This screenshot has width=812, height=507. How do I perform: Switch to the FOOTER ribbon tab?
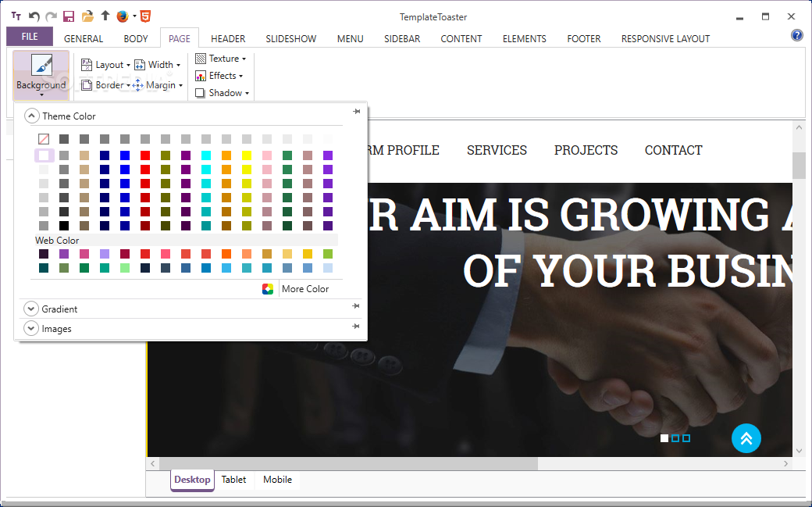584,39
